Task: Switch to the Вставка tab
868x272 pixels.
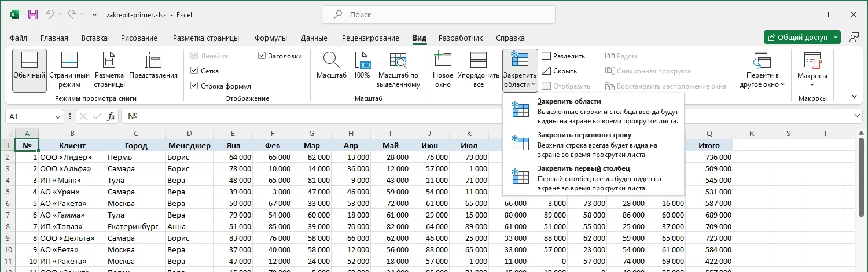Action: coord(94,38)
